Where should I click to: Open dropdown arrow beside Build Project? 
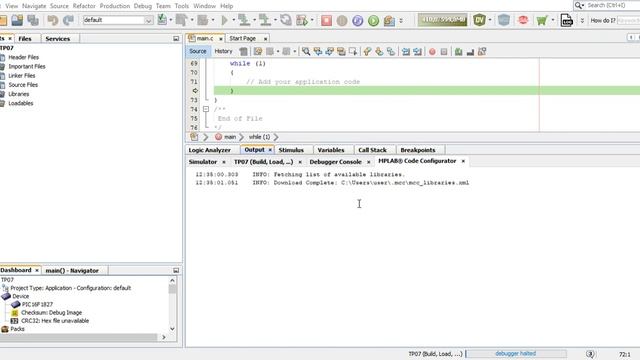(x=192, y=20)
